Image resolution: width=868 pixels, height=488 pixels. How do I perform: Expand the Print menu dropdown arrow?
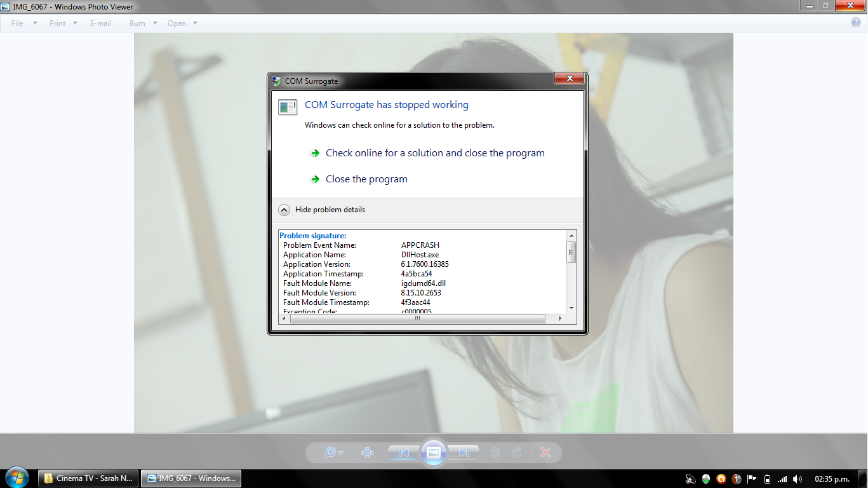(x=75, y=23)
